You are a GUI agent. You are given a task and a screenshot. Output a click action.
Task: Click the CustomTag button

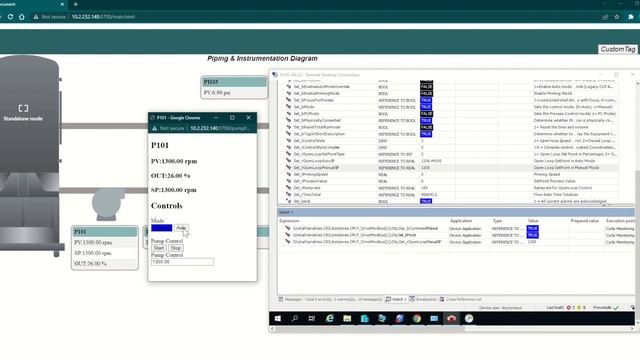tap(618, 49)
